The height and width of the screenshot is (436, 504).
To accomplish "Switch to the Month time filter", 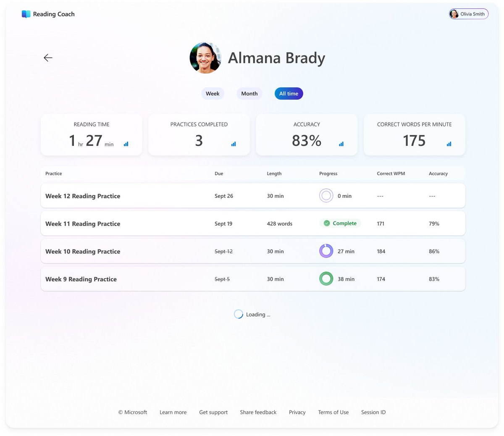I will [x=249, y=94].
